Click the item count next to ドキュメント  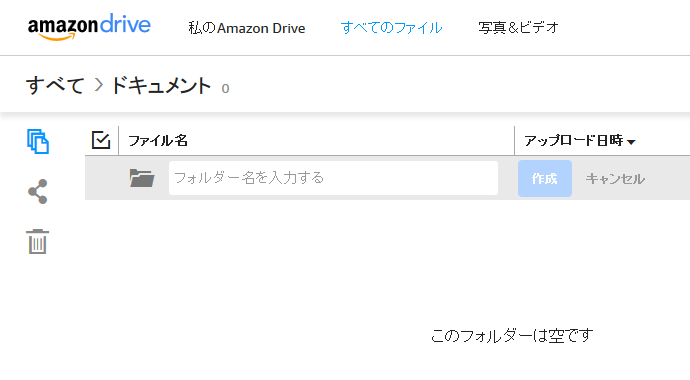225,89
